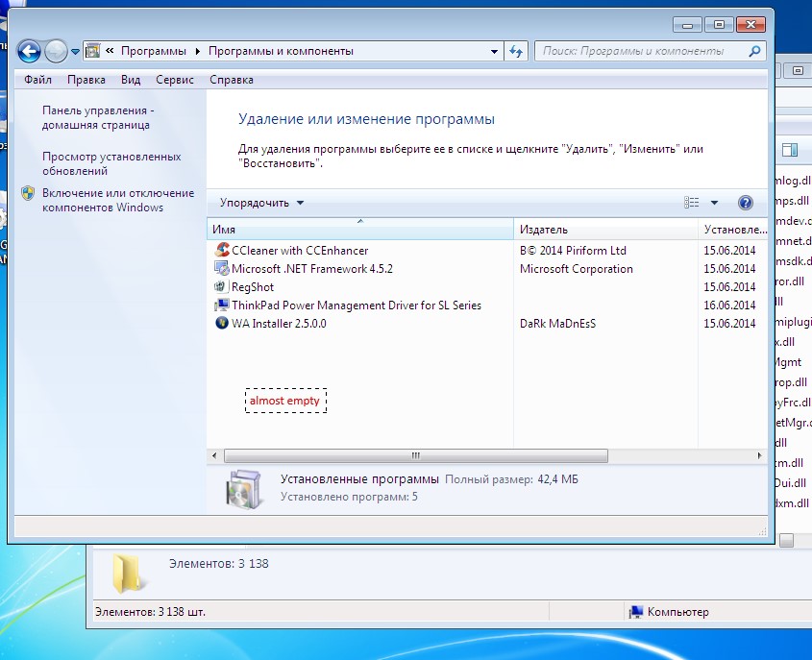Open the recent pages arrow beside Forward
The image size is (812, 660).
coord(75,51)
